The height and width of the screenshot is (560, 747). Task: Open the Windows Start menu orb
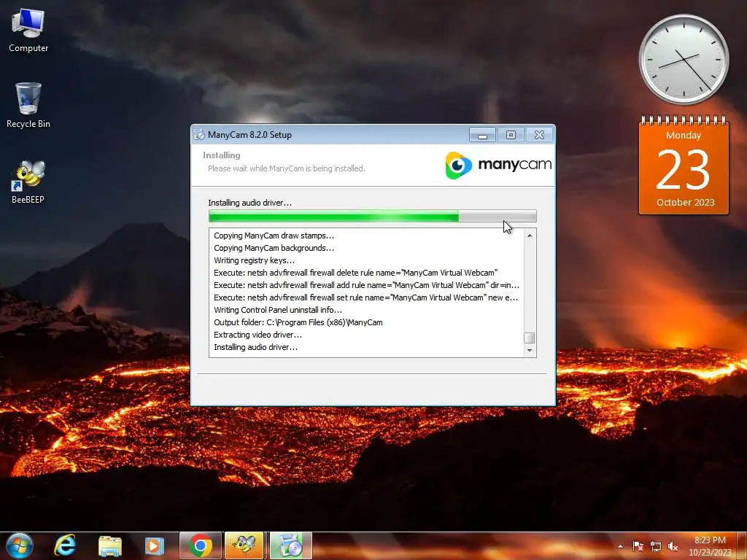pos(20,545)
